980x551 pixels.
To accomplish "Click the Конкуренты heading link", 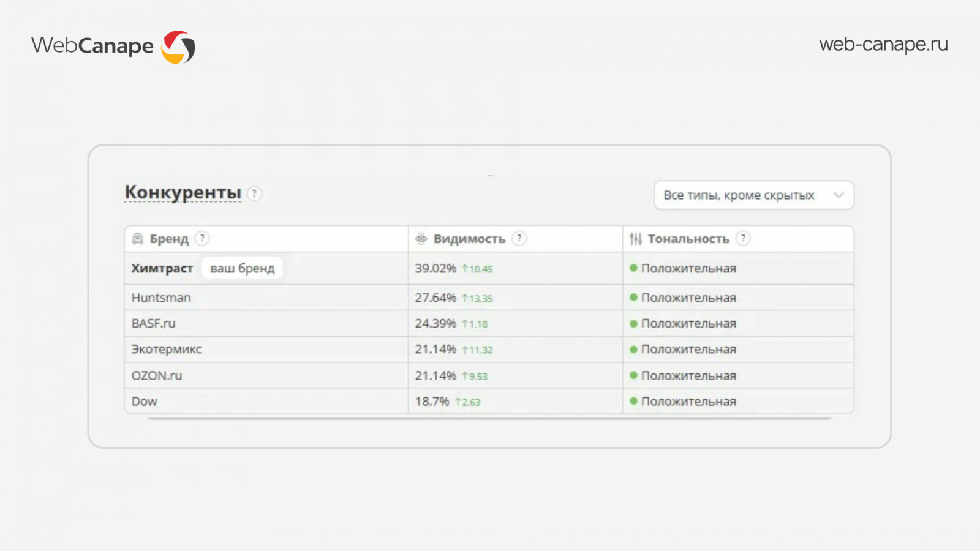I will coord(183,192).
